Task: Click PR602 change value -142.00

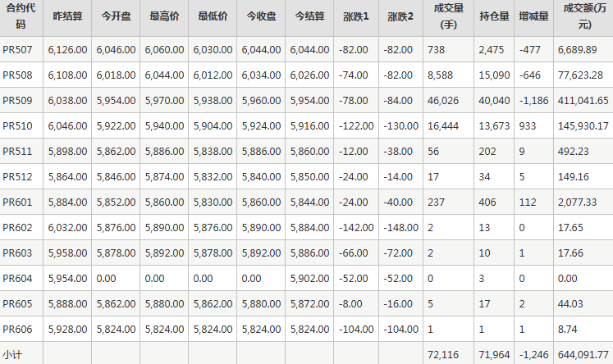Action: (x=356, y=228)
